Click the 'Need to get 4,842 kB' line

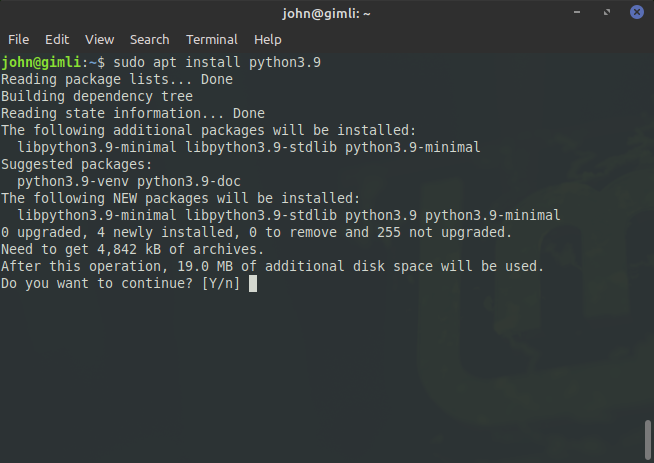tap(133, 249)
